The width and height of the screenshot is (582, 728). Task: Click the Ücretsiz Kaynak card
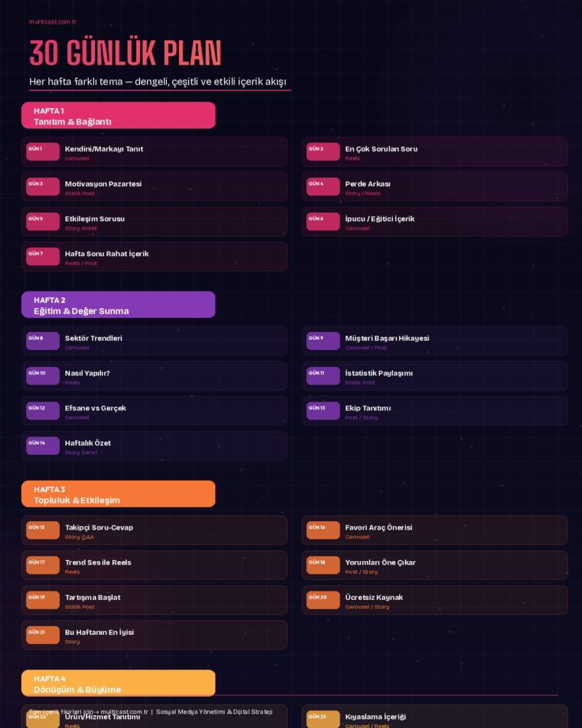(x=434, y=600)
